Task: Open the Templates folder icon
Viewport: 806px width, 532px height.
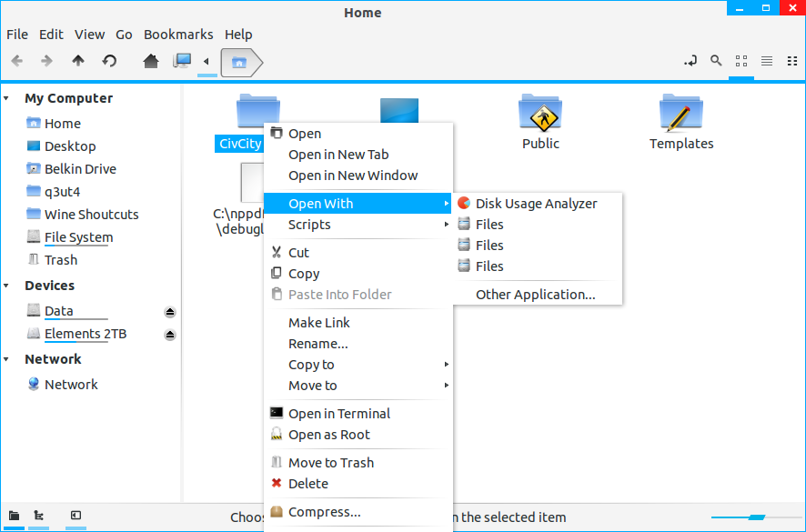Action: pos(680,114)
